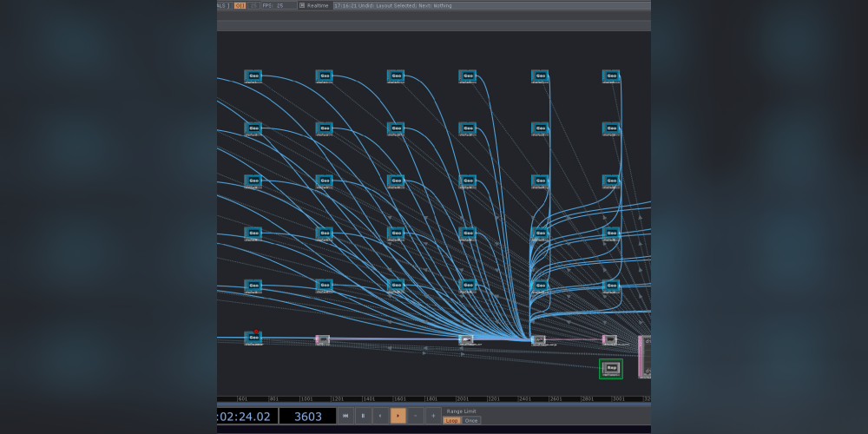
Task: Jump to start of timeline button
Action: coord(345,416)
